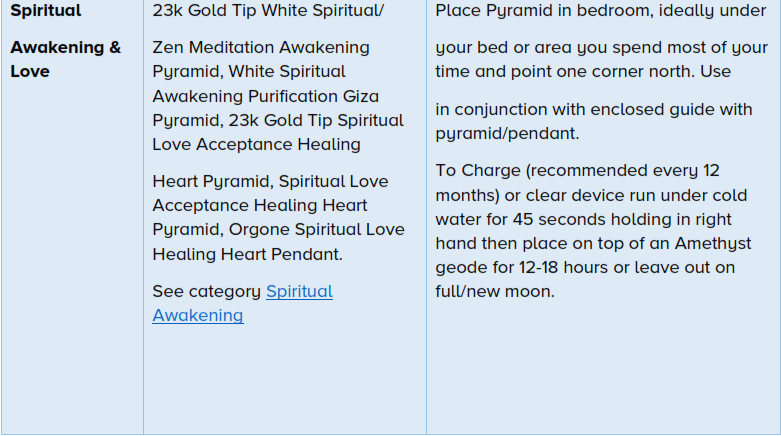
Task: Click the "Love Acceptance Healing" line
Action: pyautogui.click(x=256, y=144)
